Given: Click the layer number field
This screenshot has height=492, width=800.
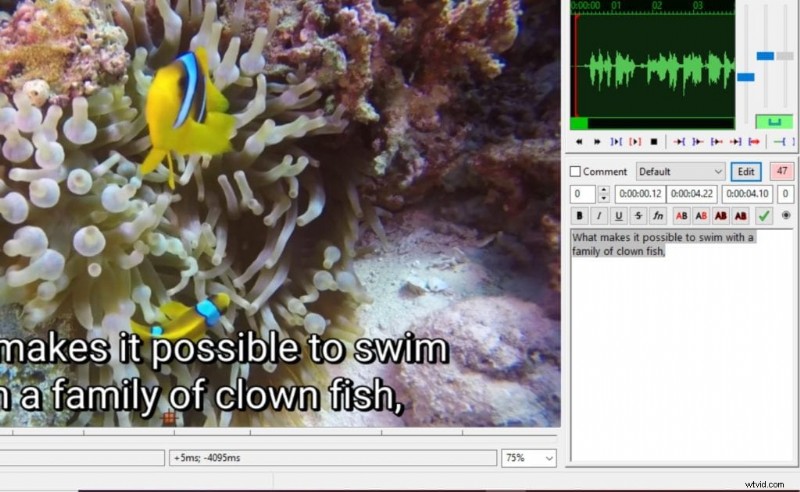Looking at the screenshot, I should [x=582, y=194].
